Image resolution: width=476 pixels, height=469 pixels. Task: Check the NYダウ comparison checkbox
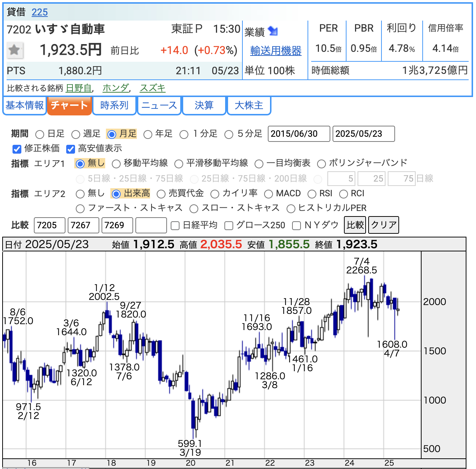coord(296,226)
